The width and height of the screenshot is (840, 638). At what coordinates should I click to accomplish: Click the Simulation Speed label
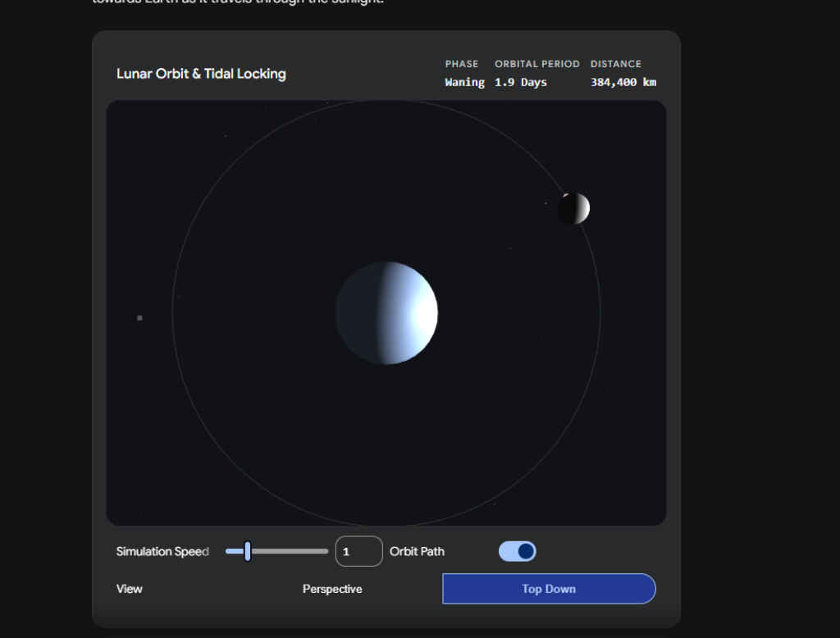(x=162, y=551)
